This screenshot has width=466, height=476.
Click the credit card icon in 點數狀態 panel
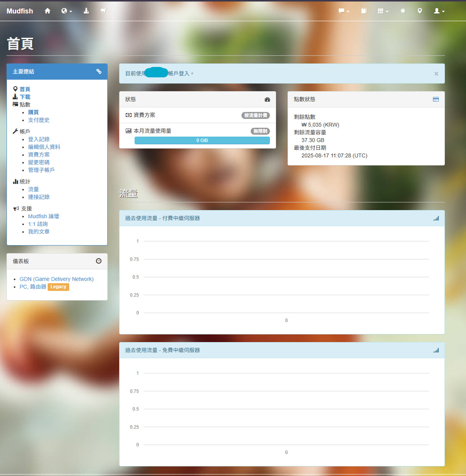[436, 99]
